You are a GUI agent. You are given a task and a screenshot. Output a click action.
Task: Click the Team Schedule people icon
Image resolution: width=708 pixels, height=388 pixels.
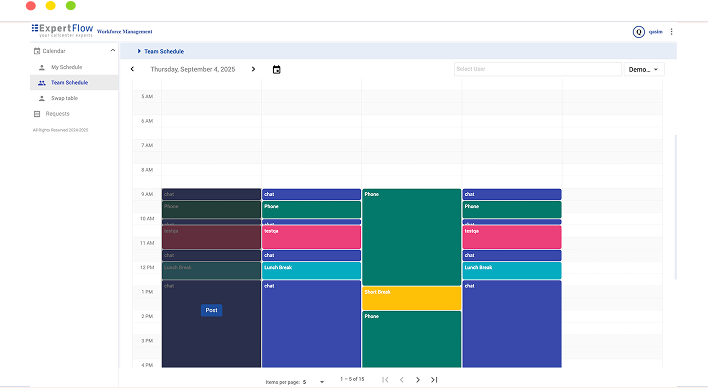tap(42, 83)
